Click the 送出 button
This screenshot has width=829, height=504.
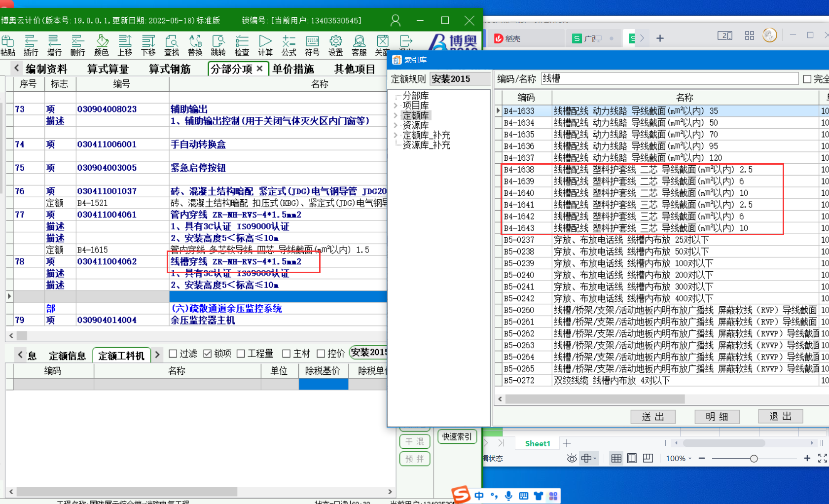pos(653,417)
